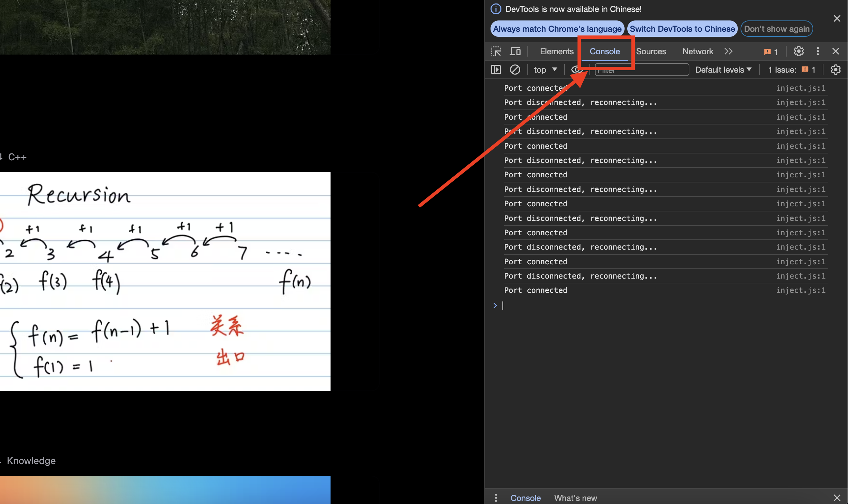Activate the inspect element picker icon
This screenshot has width=848, height=504.
[496, 51]
